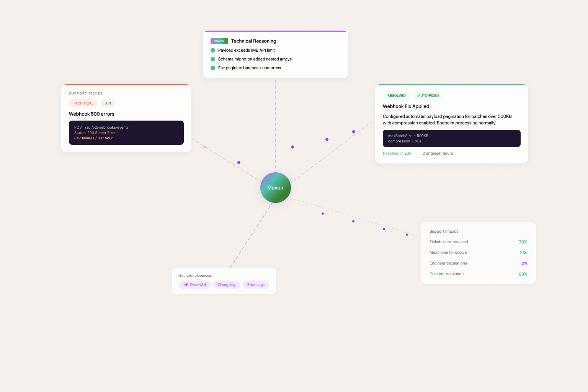Click the Sources referenced: label

pos(196,276)
